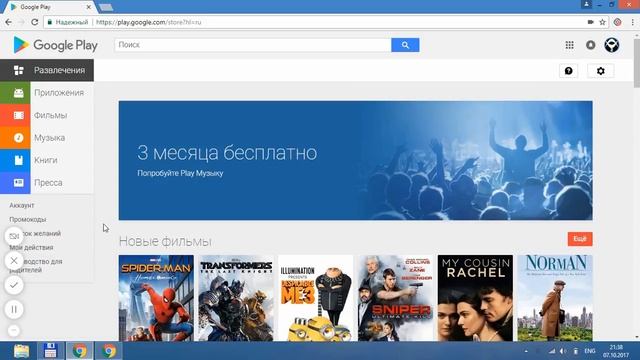This screenshot has width=640, height=360.
Task: Click the Google Play logo
Action: pyautogui.click(x=55, y=45)
